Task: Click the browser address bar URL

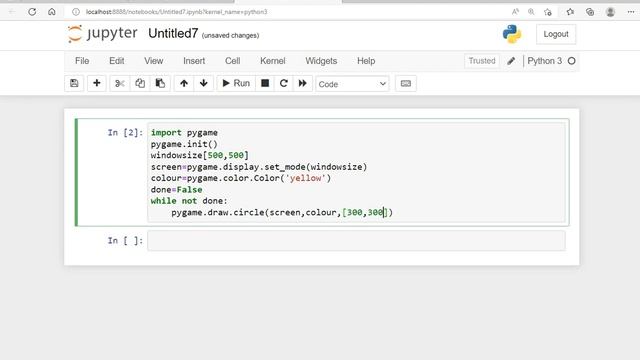Action: (x=176, y=12)
